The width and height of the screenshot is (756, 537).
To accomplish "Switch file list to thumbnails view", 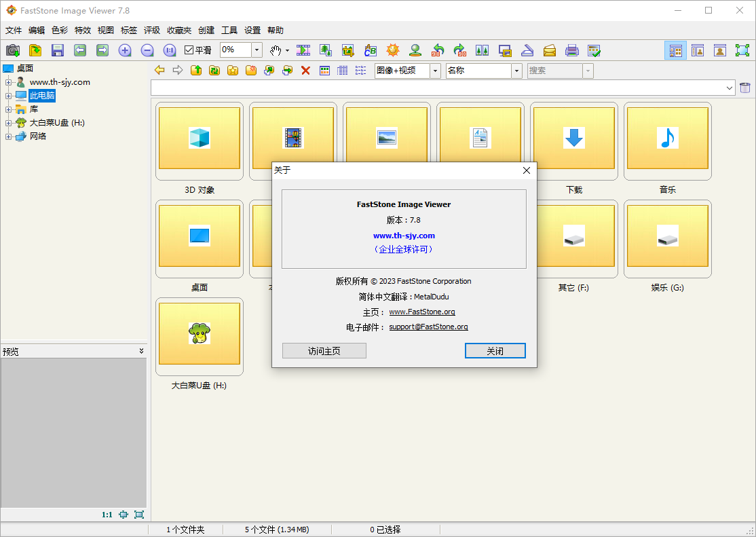I will [325, 71].
